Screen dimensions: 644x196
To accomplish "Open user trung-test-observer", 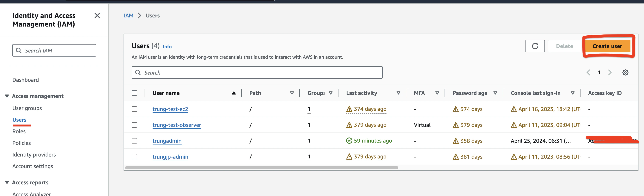I will (x=177, y=125).
